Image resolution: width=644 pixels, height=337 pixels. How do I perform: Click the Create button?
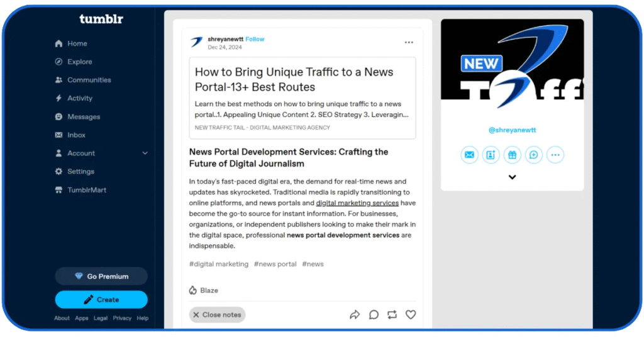pos(101,299)
